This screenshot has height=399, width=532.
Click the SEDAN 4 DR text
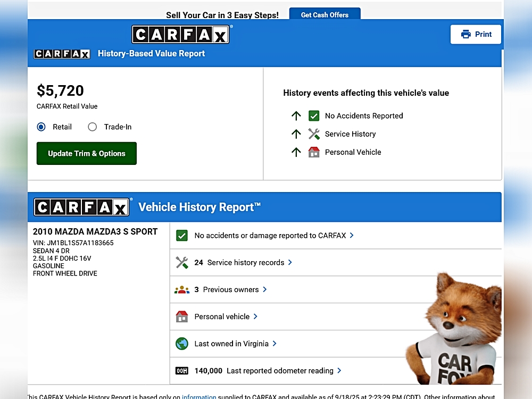(x=51, y=251)
